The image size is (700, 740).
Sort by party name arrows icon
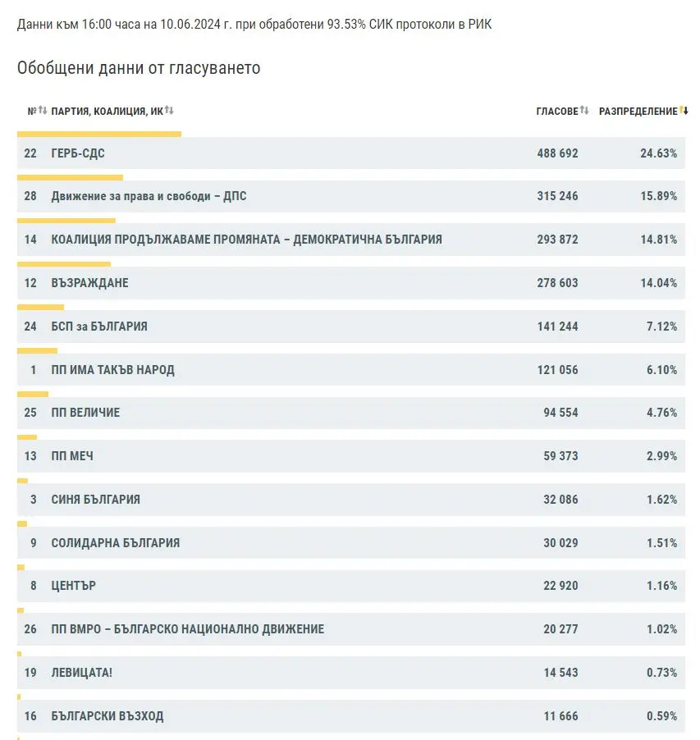tap(169, 111)
